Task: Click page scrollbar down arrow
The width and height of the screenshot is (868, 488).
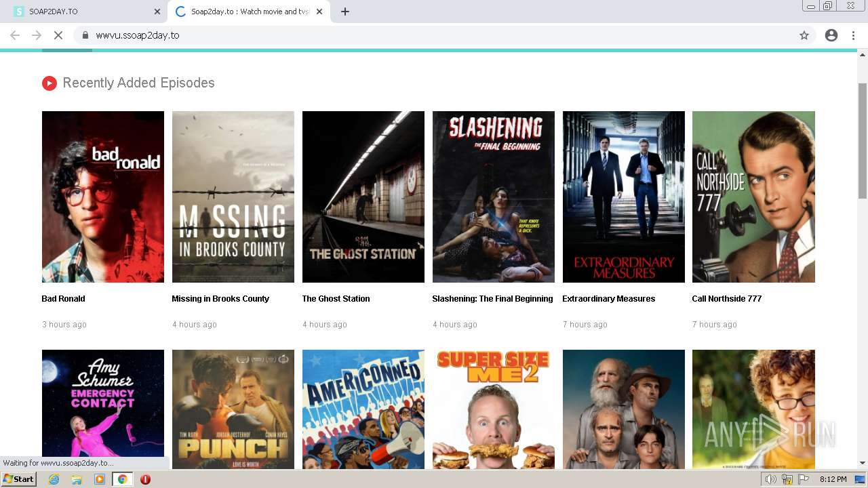Action: coord(863,463)
